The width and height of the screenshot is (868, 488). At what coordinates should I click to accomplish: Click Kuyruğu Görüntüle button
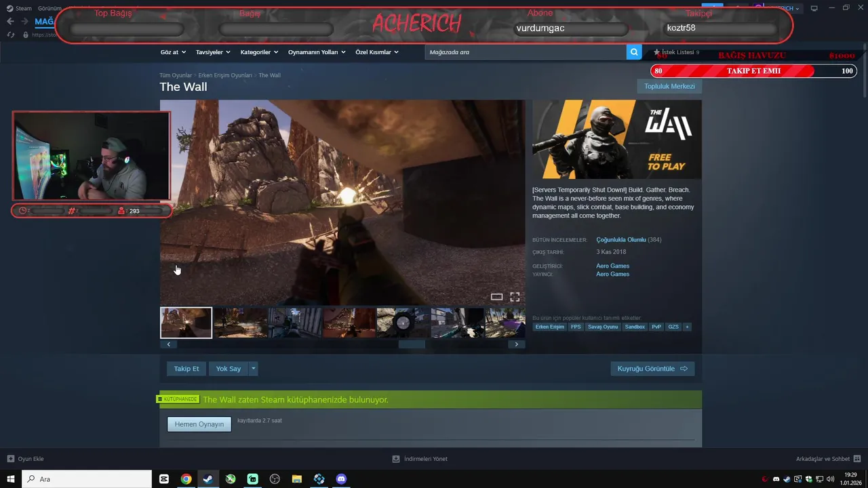pyautogui.click(x=652, y=369)
